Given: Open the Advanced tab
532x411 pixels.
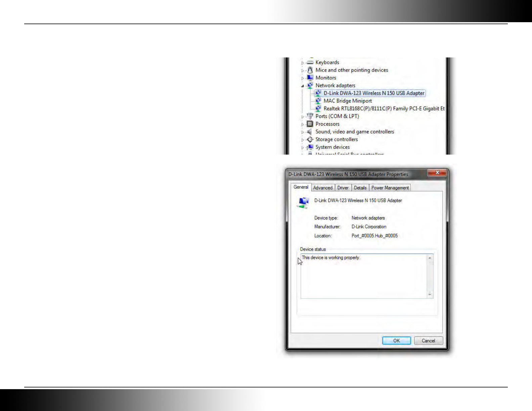Looking at the screenshot, I should click(323, 188).
